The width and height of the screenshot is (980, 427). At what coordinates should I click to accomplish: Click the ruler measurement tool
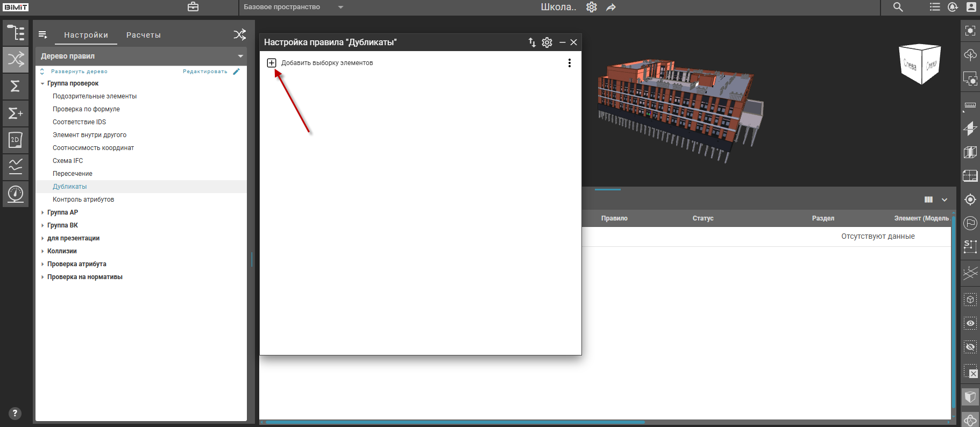point(970,105)
